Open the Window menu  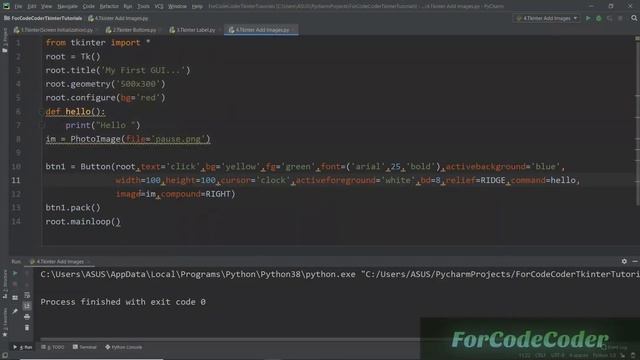pyautogui.click(x=177, y=7)
